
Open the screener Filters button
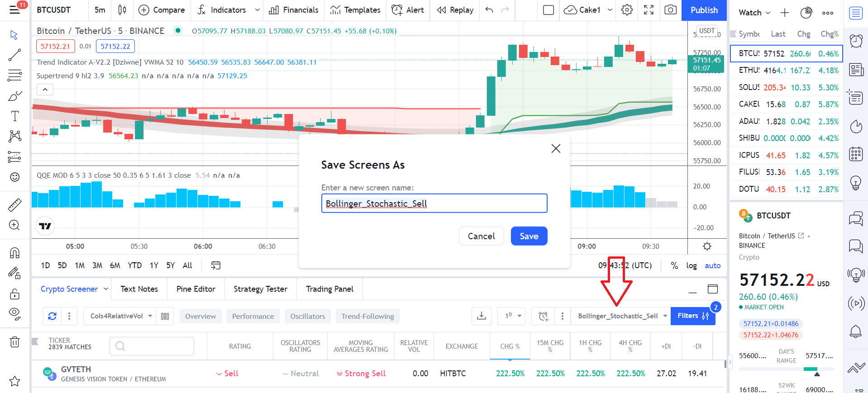coord(693,316)
